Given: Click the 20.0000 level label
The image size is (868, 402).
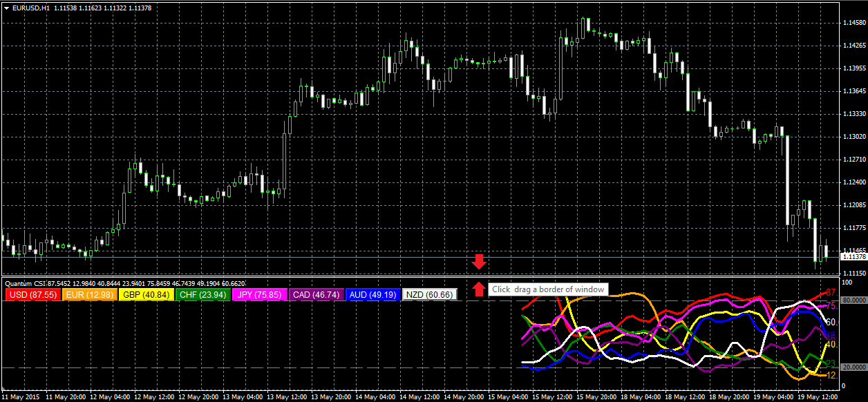Looking at the screenshot, I should coord(854,367).
